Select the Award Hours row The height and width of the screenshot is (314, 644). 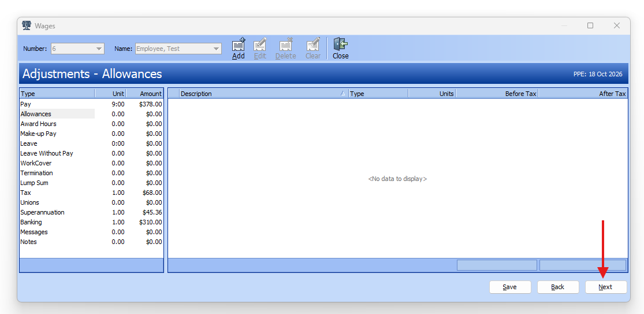pos(91,124)
